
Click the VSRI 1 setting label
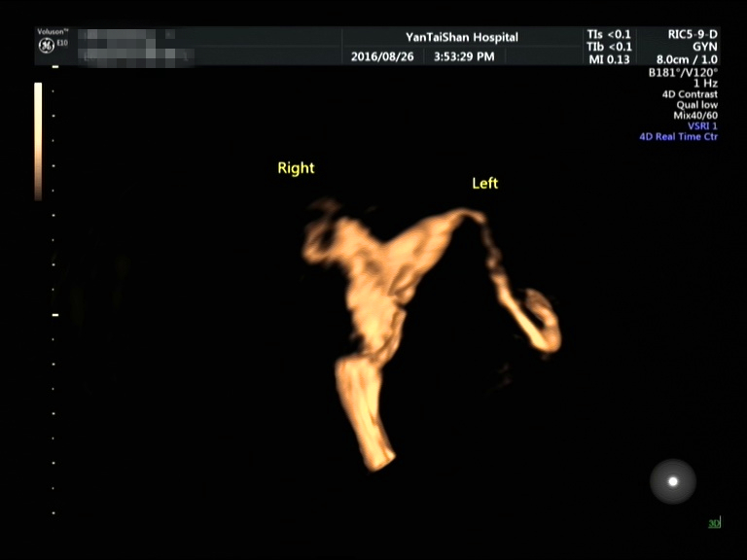pos(702,126)
